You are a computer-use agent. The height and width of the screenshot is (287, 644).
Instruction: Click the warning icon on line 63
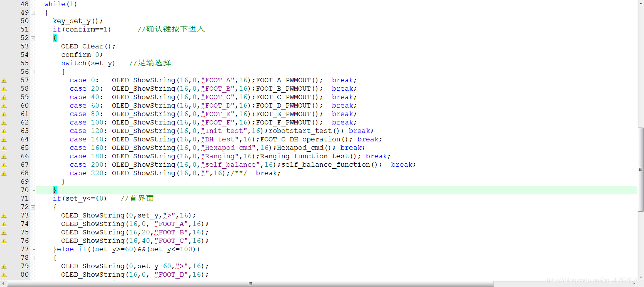coord(4,131)
